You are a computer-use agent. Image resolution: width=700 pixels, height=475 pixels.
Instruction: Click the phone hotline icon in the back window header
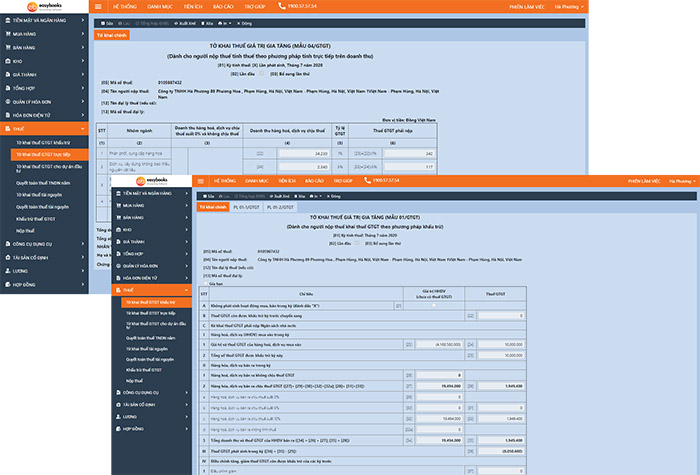(x=281, y=6)
